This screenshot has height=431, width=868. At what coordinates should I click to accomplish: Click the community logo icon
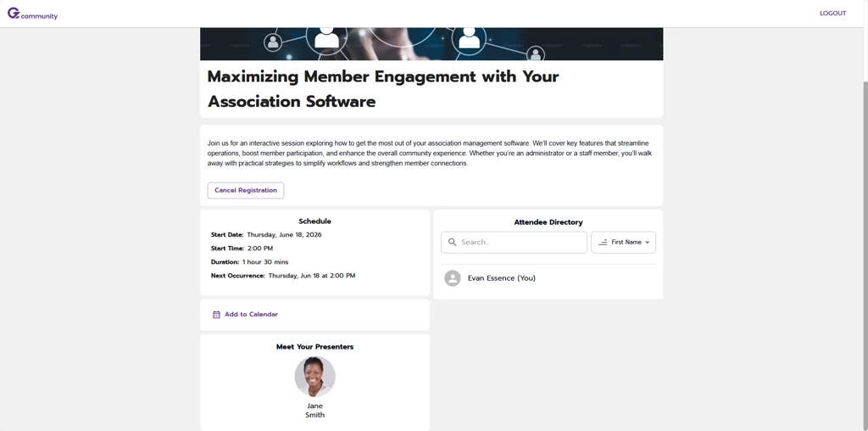pyautogui.click(x=14, y=13)
